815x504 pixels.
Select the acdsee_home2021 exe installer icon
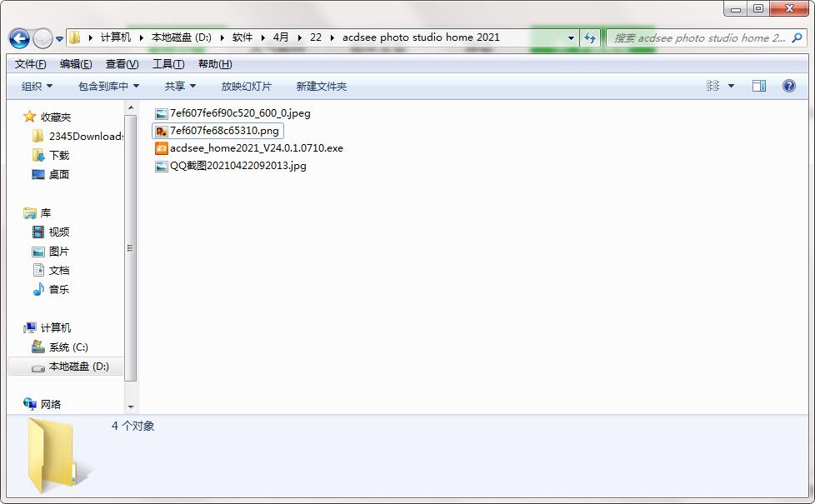point(162,148)
